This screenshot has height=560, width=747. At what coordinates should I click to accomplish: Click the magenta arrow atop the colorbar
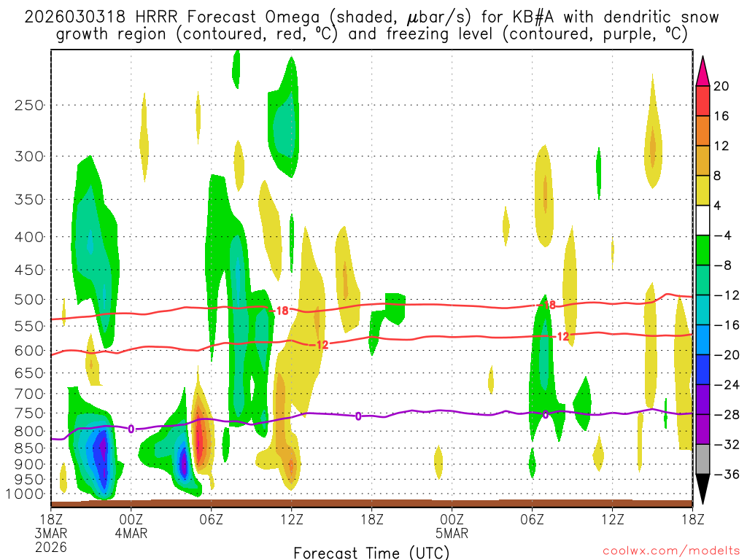pos(703,72)
